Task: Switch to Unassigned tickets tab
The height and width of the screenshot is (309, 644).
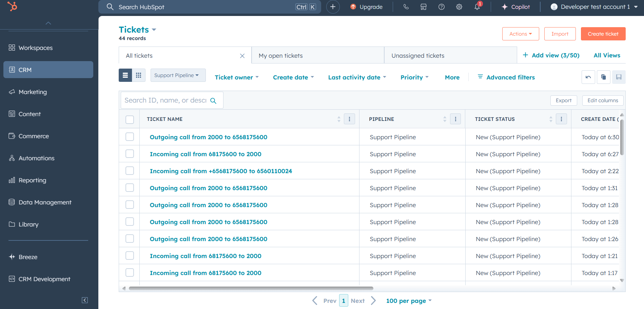Action: 450,55
